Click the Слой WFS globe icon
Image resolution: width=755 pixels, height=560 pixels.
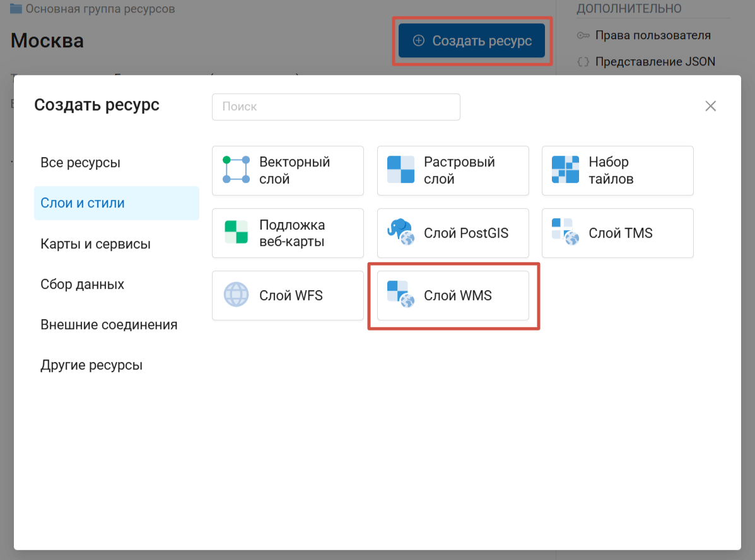click(237, 295)
